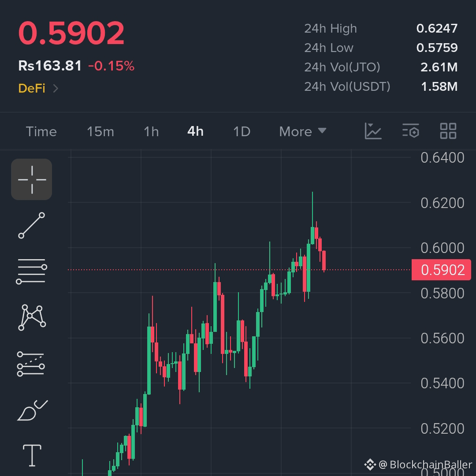Select the text annotation tool
Viewport: 476px width, 476px height.
pos(32,455)
